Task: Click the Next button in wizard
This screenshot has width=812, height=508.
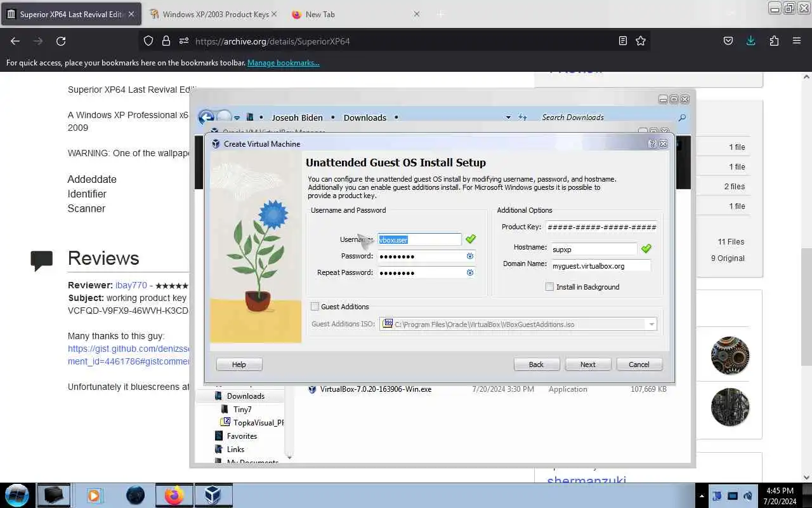Action: (587, 364)
